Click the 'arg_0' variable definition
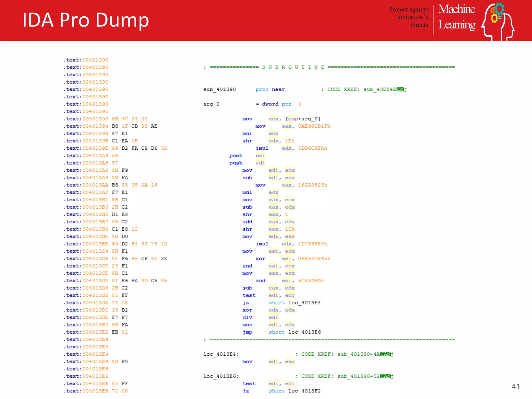Viewport: 532px width, 399px height. click(211, 104)
